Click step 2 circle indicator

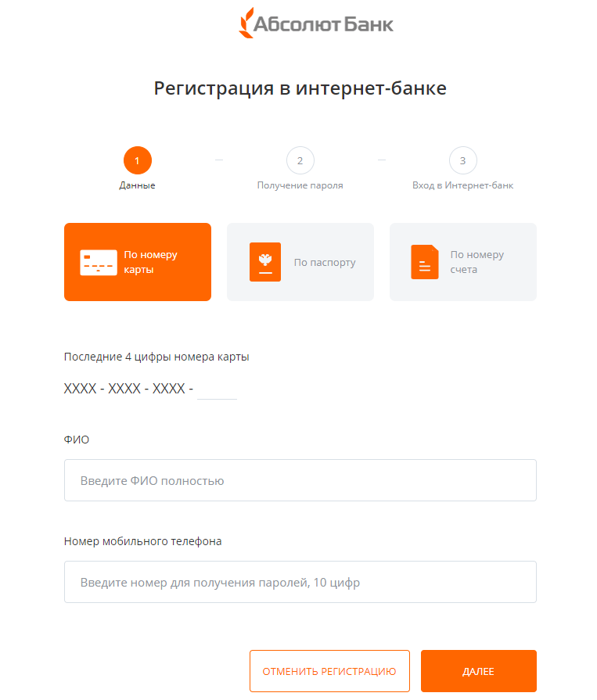click(300, 160)
